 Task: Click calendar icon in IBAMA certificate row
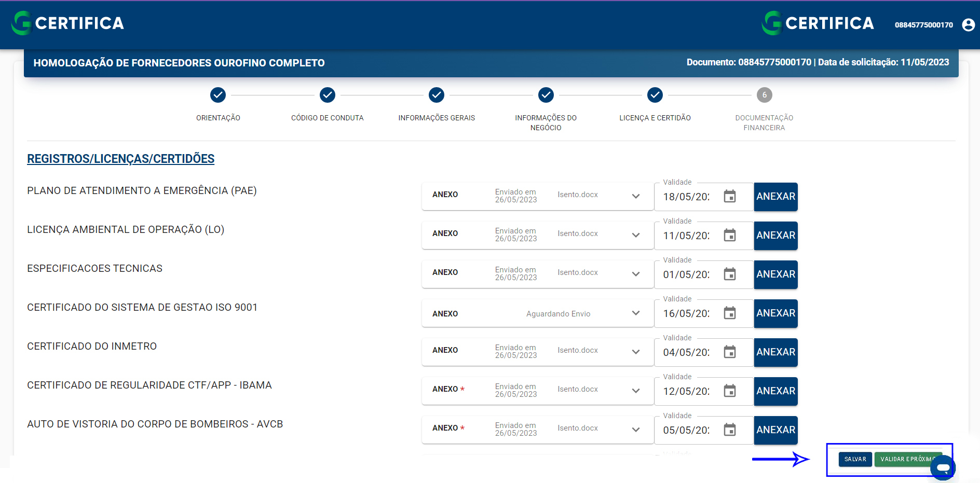729,391
